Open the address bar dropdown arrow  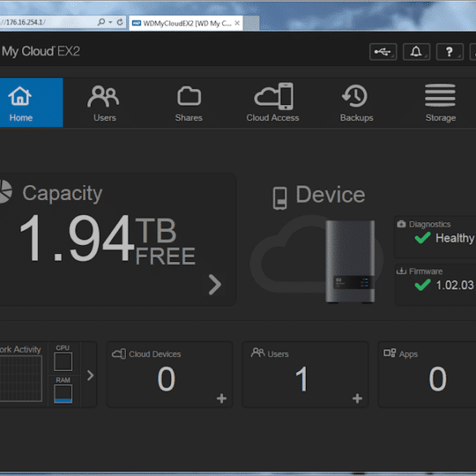[111, 22]
